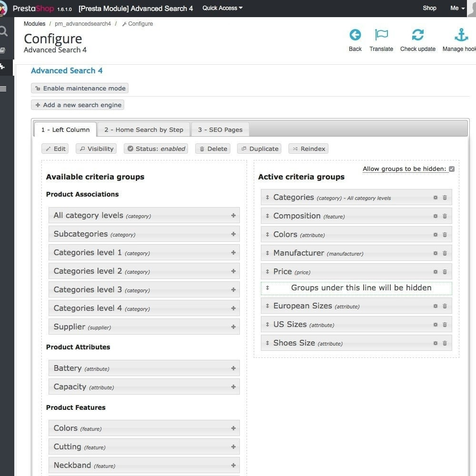Open settings gear for European Sizes group
Viewport: 476px width, 476px height.
(x=436, y=306)
